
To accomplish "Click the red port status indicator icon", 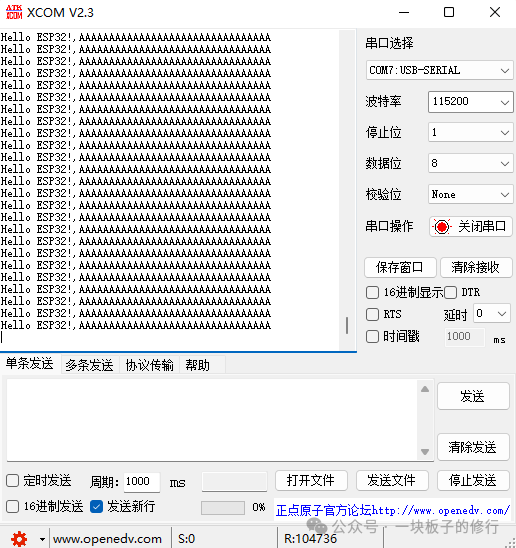I will point(442,227).
